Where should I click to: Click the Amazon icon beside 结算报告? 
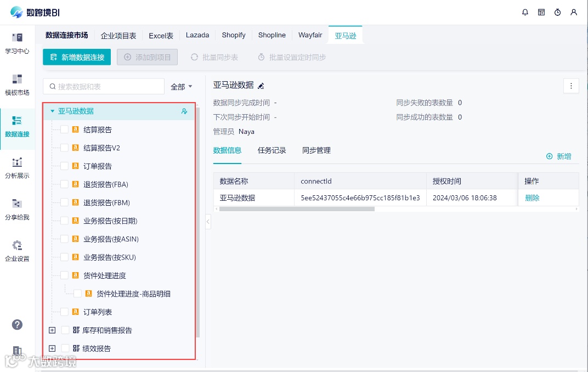(x=75, y=129)
